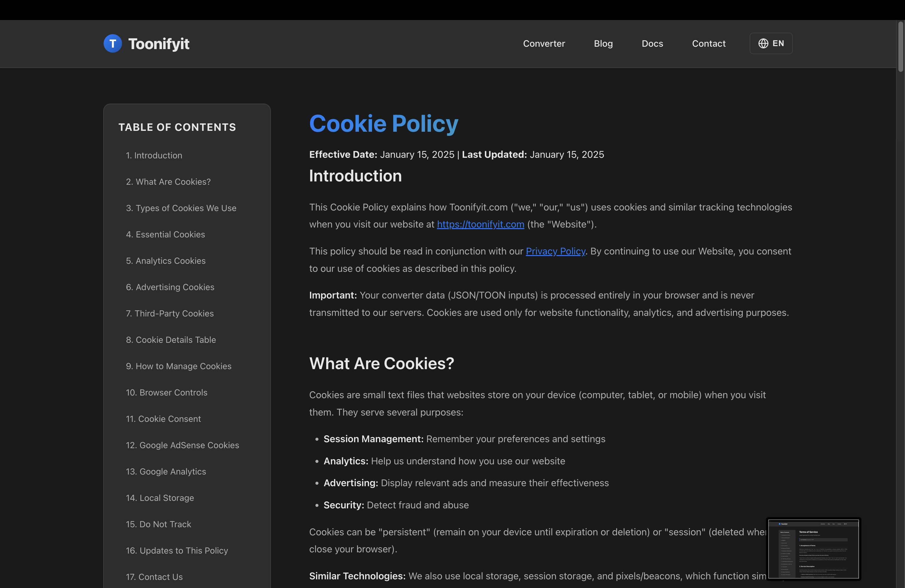Open the https://toonifyit.com link
Viewport: 905px width, 588px height.
pyautogui.click(x=480, y=225)
